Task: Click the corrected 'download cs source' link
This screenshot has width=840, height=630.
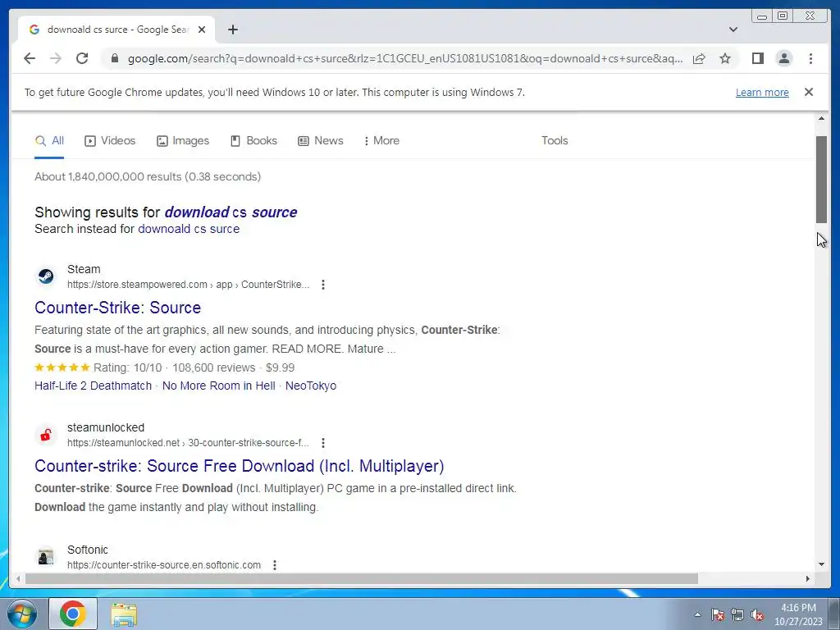Action: (231, 212)
